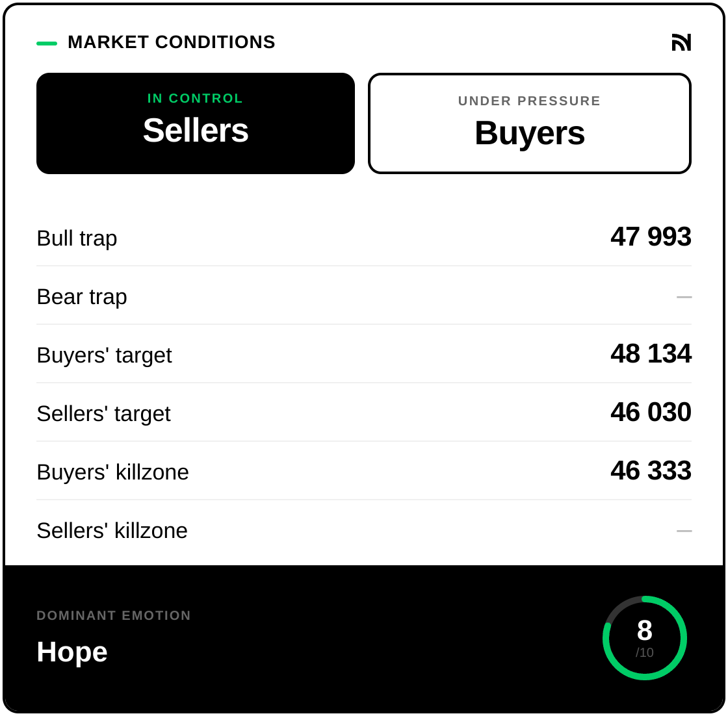Click the Sellers' killzone label
The width and height of the screenshot is (728, 716).
tap(112, 531)
